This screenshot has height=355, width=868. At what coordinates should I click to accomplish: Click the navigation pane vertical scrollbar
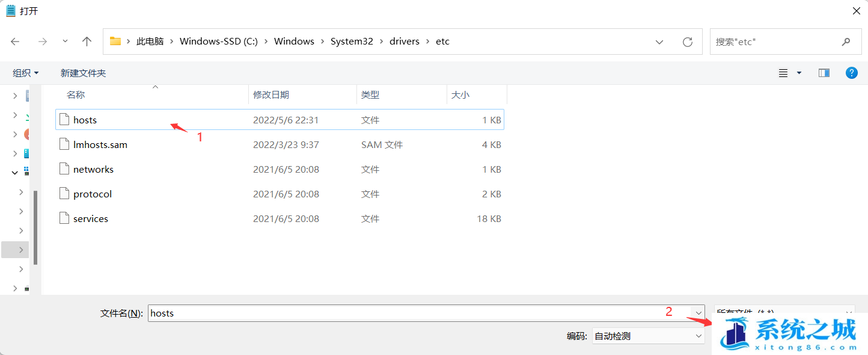pos(35,227)
